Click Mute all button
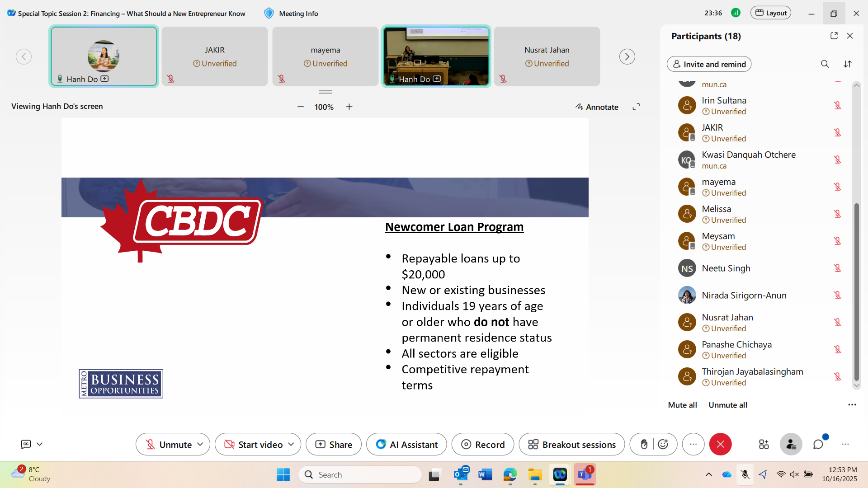The image size is (868, 488). point(682,405)
